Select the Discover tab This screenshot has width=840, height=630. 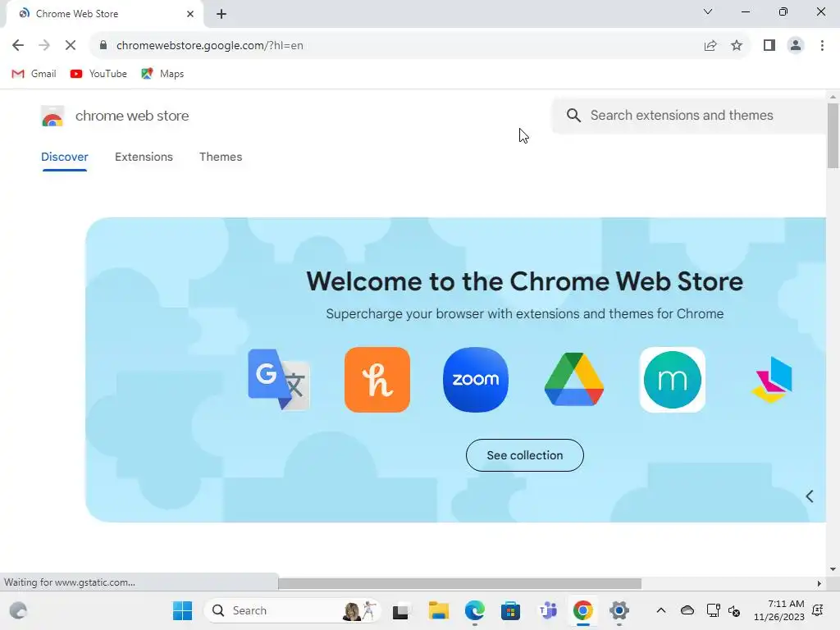(x=64, y=157)
